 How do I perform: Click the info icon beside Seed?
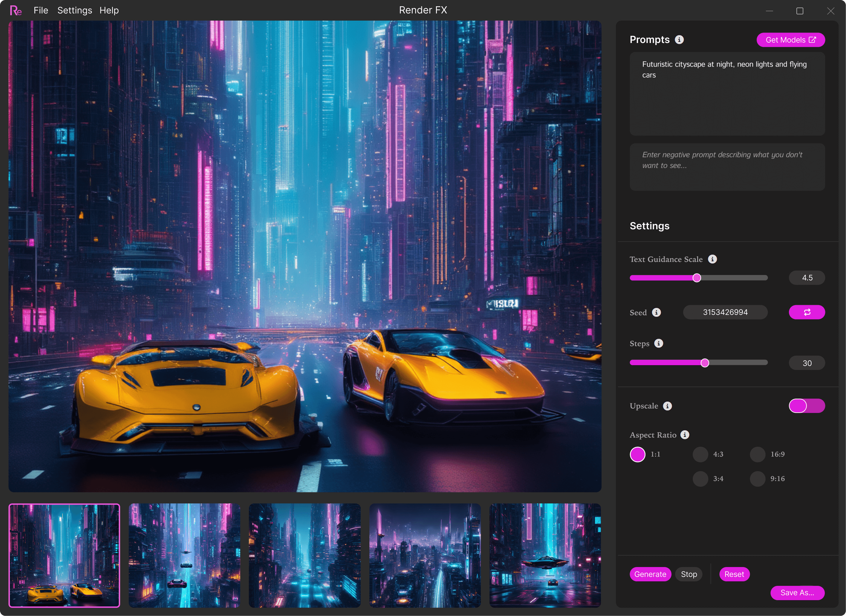pyautogui.click(x=657, y=312)
